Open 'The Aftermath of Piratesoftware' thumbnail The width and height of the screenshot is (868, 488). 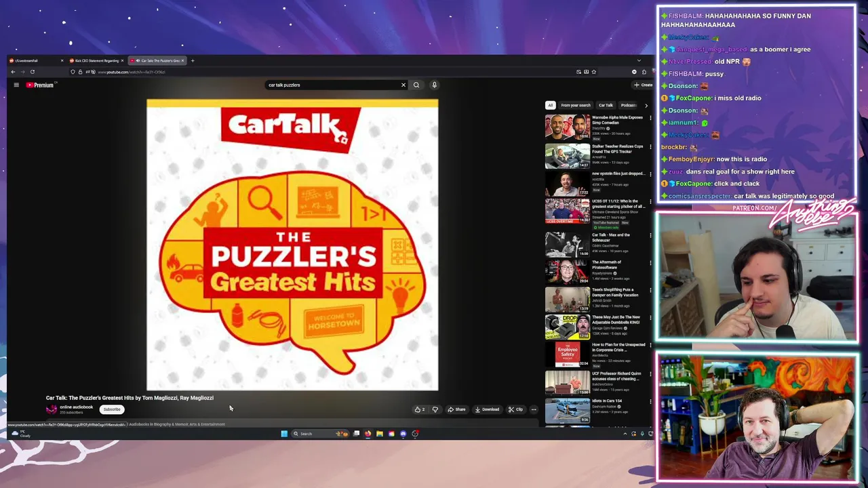pyautogui.click(x=568, y=272)
